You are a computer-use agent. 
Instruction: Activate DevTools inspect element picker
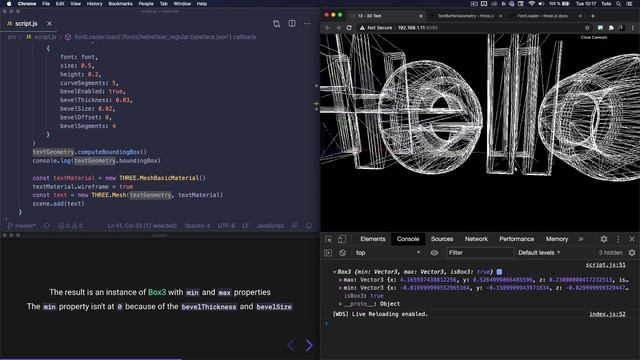(x=329, y=239)
